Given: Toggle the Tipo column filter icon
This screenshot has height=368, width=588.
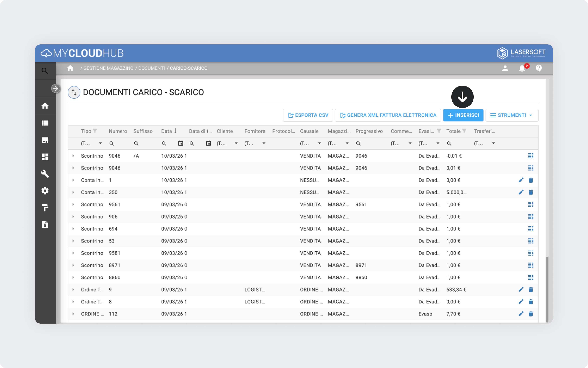Looking at the screenshot, I should (x=95, y=131).
